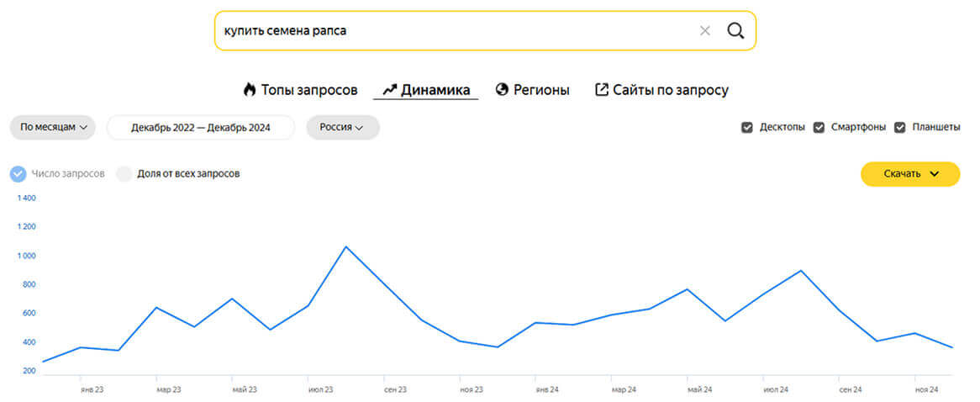The image size is (980, 402).
Task: Click the globe icon for Регионы
Action: click(502, 89)
